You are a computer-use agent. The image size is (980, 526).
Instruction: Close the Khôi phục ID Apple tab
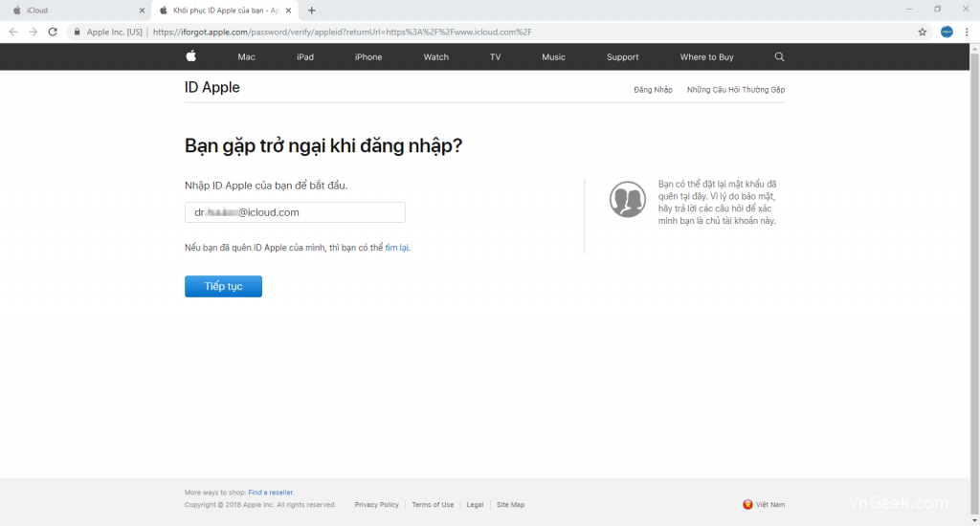pos(288,10)
